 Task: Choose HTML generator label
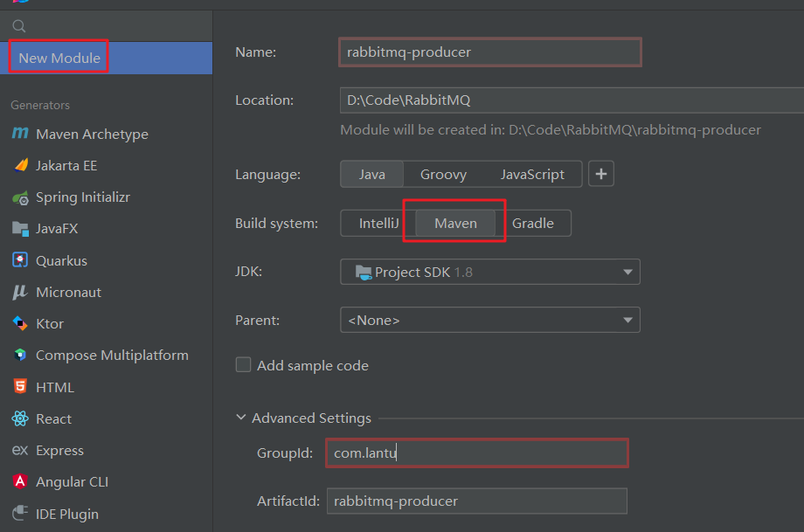55,387
